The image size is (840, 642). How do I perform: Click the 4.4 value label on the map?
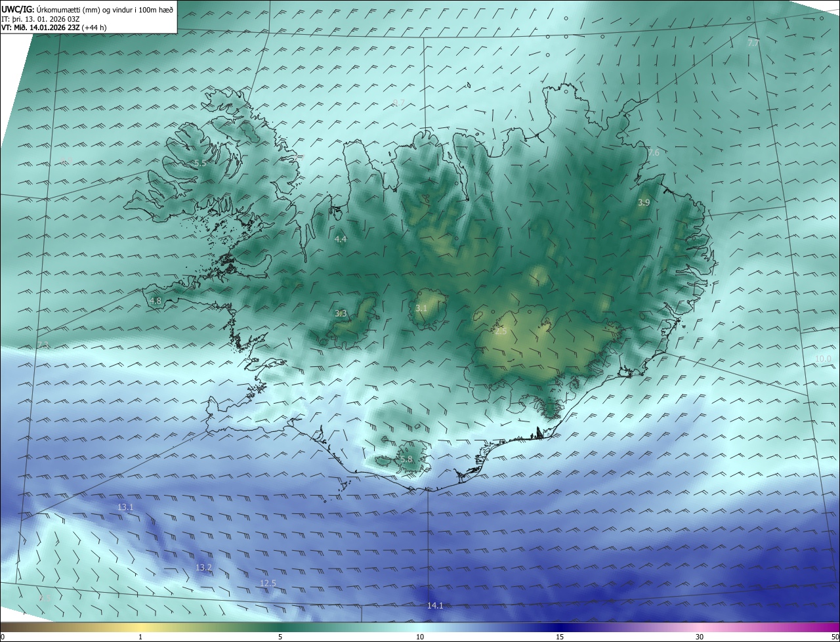click(x=341, y=240)
